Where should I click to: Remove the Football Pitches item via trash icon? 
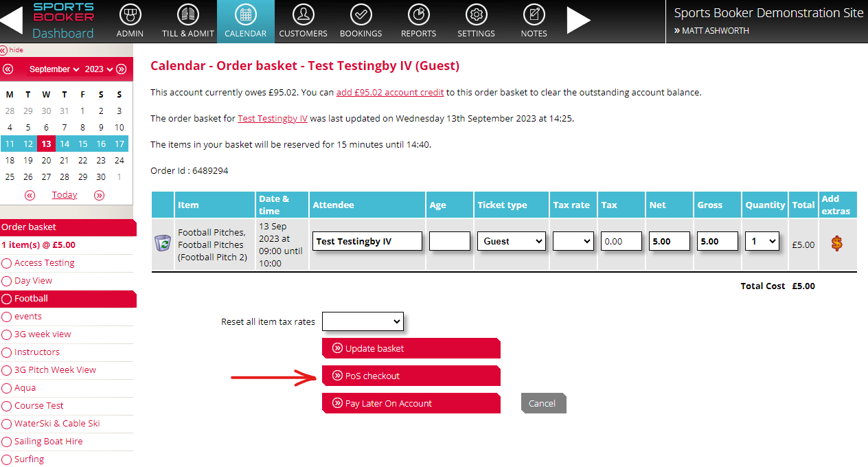[x=163, y=242]
